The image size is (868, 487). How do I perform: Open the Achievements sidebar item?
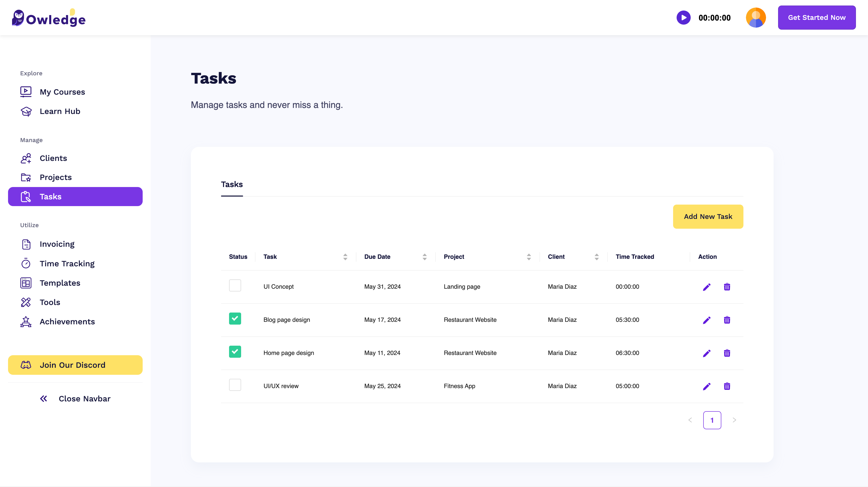coord(67,322)
